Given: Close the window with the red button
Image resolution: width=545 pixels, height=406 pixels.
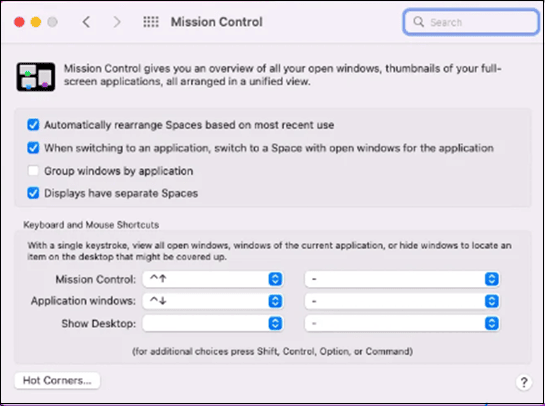Looking at the screenshot, I should pyautogui.click(x=19, y=22).
